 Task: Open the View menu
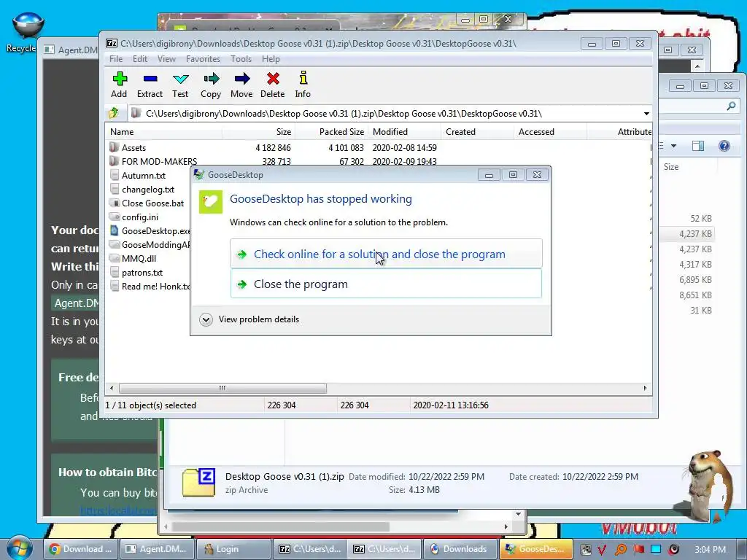[x=166, y=59]
